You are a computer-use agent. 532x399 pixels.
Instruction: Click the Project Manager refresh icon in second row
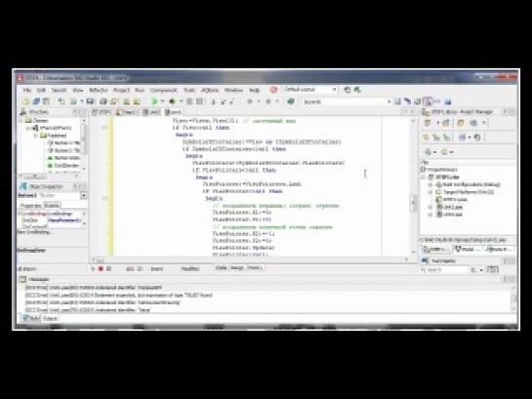point(477,138)
